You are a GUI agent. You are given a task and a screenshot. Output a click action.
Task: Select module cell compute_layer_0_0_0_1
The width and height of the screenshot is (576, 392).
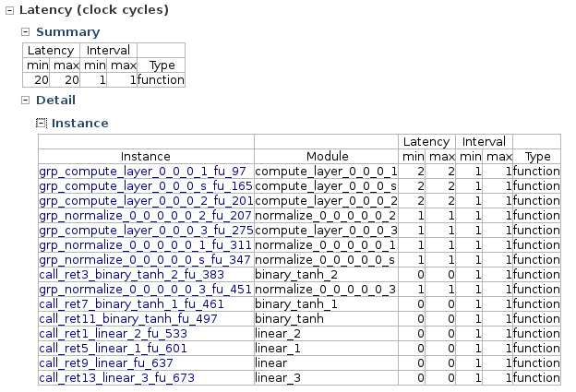tap(326, 172)
